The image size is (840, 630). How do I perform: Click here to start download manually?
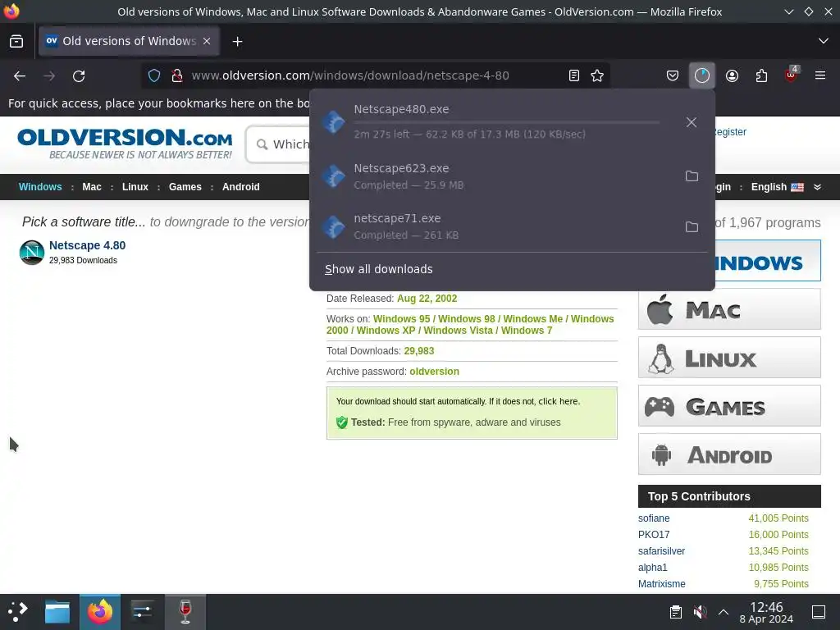(x=558, y=401)
